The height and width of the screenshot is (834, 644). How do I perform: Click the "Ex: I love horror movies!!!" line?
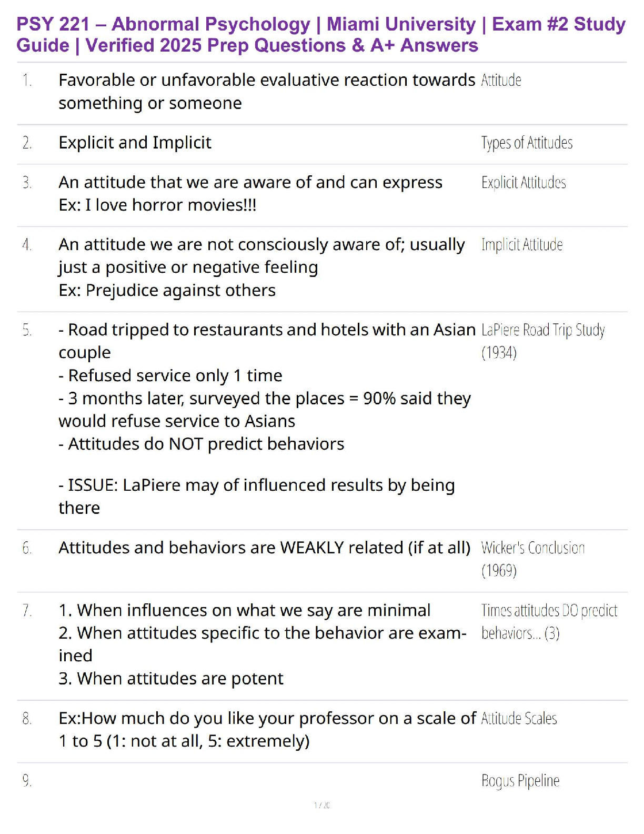tap(157, 205)
